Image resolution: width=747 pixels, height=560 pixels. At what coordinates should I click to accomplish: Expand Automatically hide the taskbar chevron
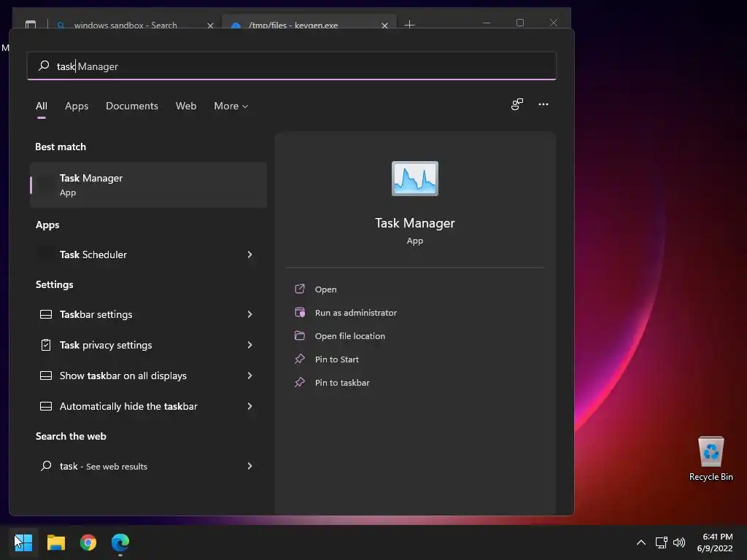point(249,406)
